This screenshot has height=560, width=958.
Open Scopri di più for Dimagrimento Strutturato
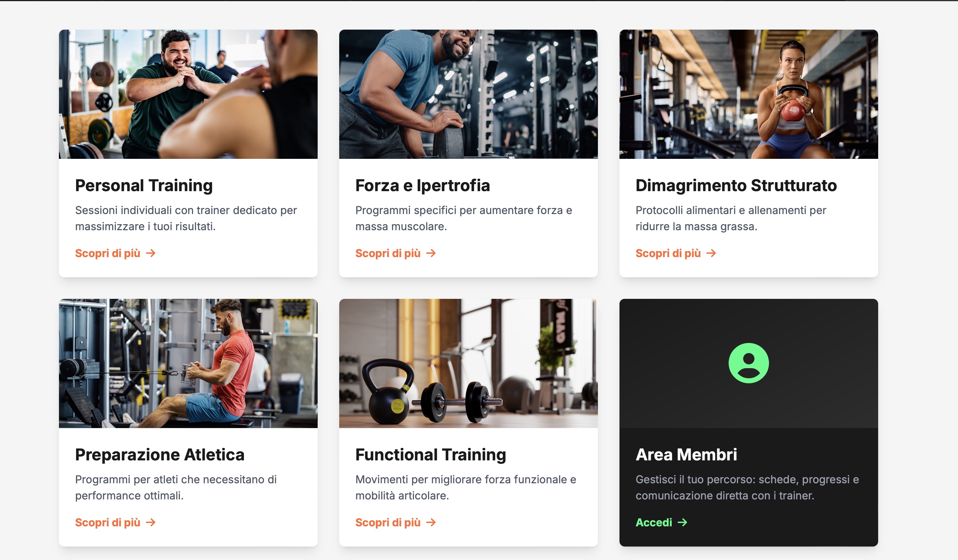(x=675, y=253)
